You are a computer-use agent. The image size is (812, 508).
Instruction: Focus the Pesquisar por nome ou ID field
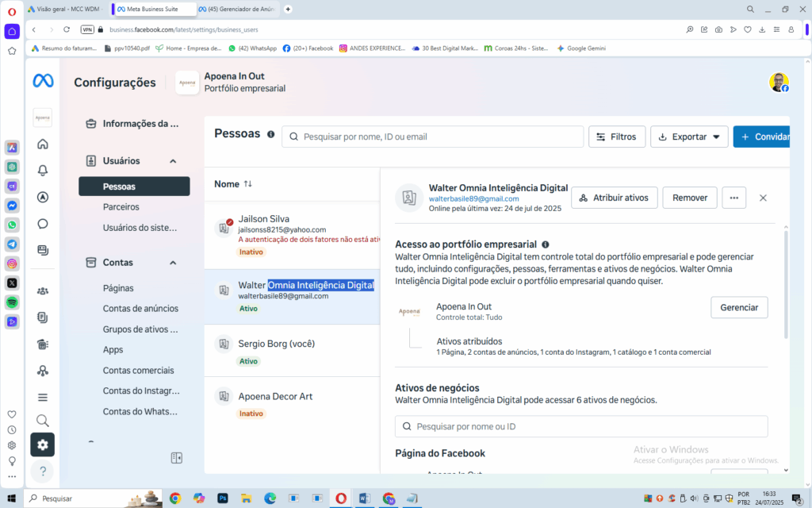pyautogui.click(x=581, y=426)
